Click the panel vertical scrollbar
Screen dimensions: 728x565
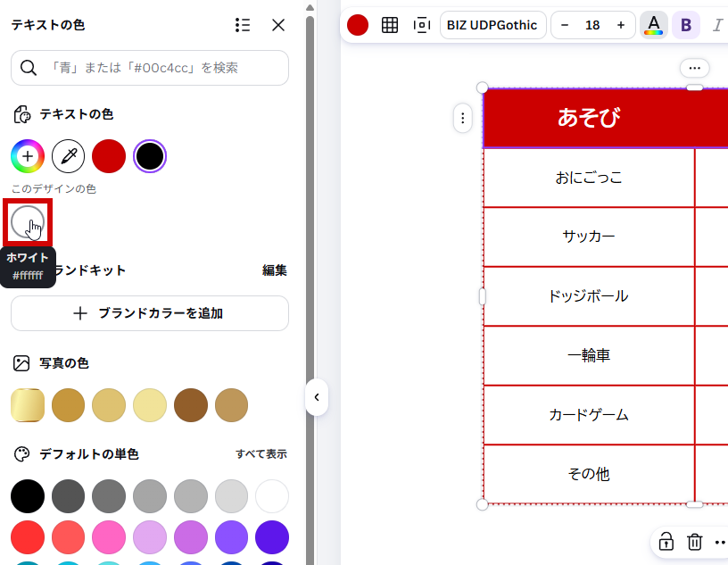310,288
